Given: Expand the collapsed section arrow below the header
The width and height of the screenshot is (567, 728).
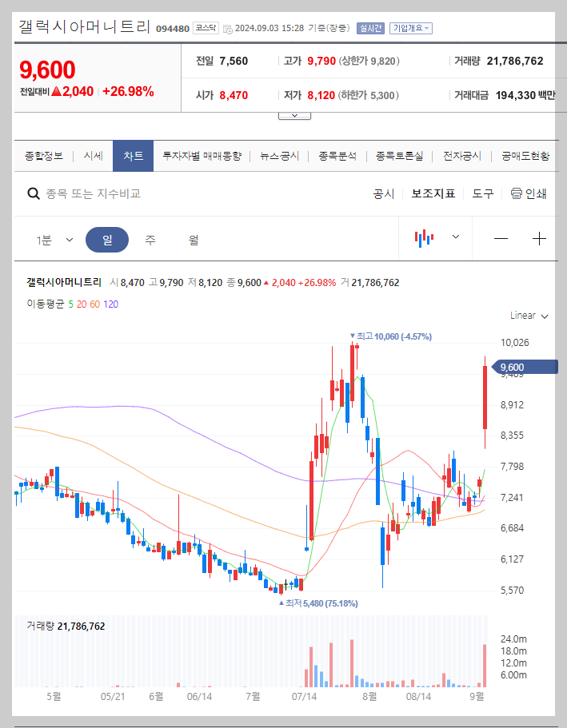Looking at the screenshot, I should pyautogui.click(x=294, y=114).
